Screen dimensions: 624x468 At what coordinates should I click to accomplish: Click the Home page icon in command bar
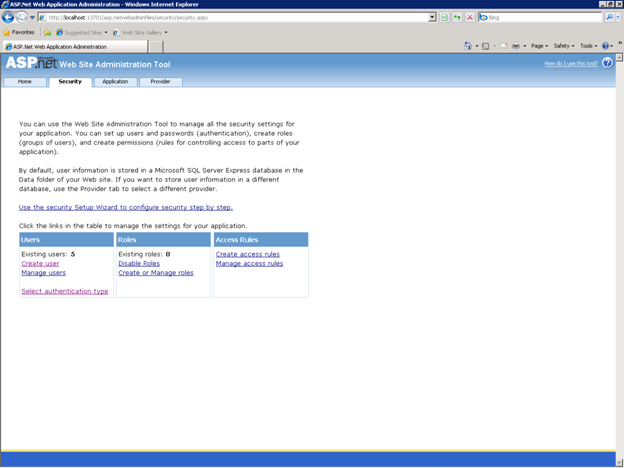coord(468,46)
